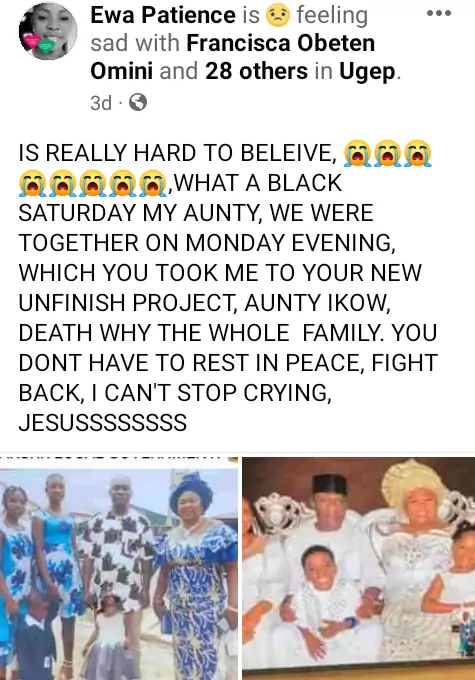View the 28 others tagged list
This screenshot has height=680, width=475.
(x=256, y=71)
